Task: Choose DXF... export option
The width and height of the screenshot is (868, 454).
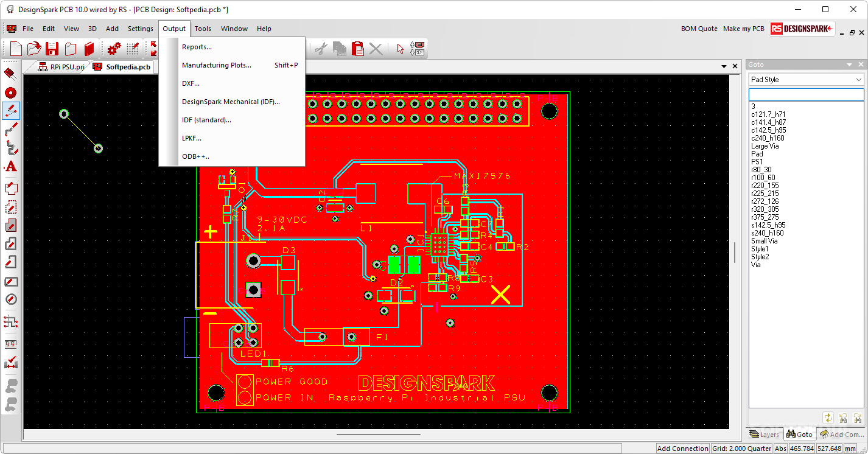Action: [232, 83]
